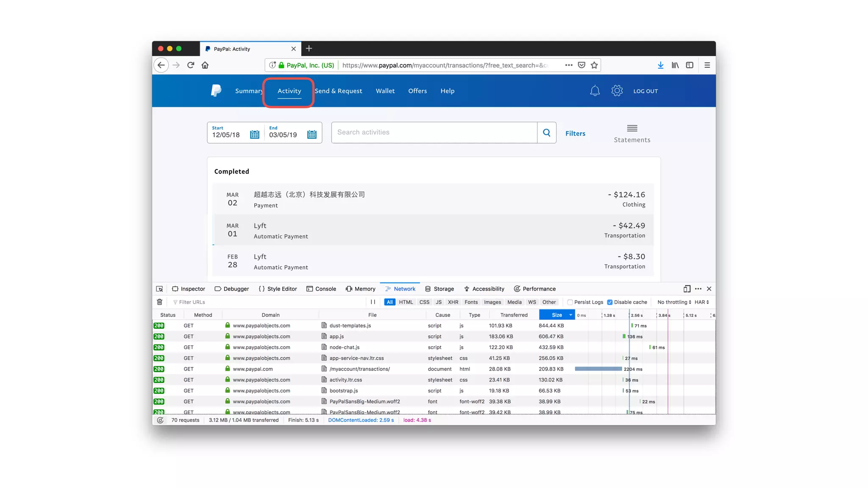The image size is (868, 488).
Task: Enable the Persist Logs checkbox
Action: pos(570,302)
